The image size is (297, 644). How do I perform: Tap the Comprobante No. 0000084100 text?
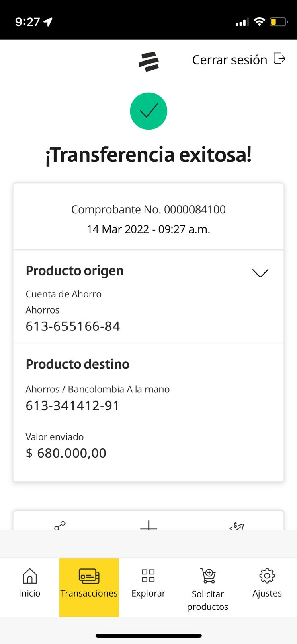coord(148,209)
